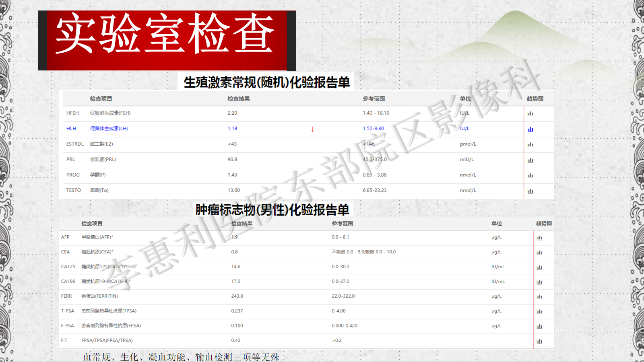This screenshot has width=644, height=362.
Task: Click the red down arrow in LH row
Action: pos(312,129)
